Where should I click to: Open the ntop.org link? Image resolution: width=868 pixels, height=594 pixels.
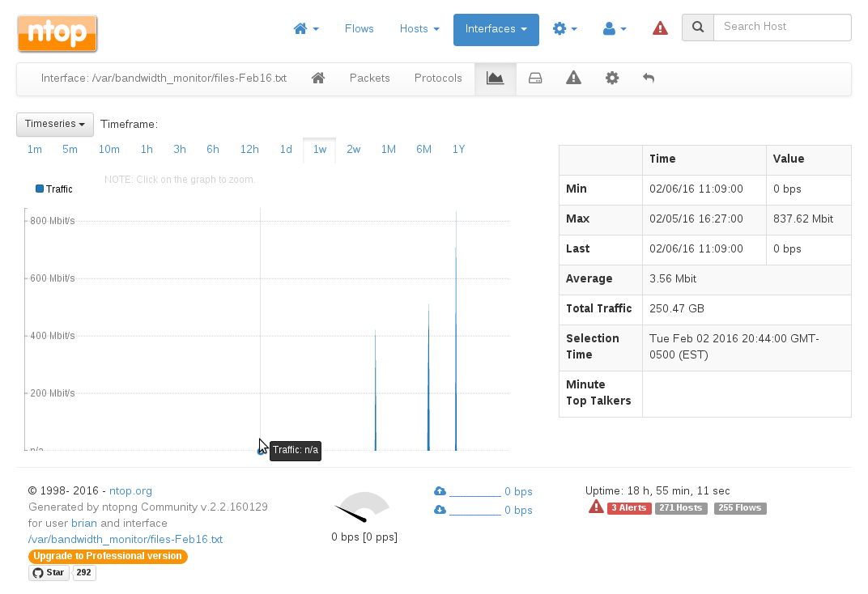pos(130,491)
